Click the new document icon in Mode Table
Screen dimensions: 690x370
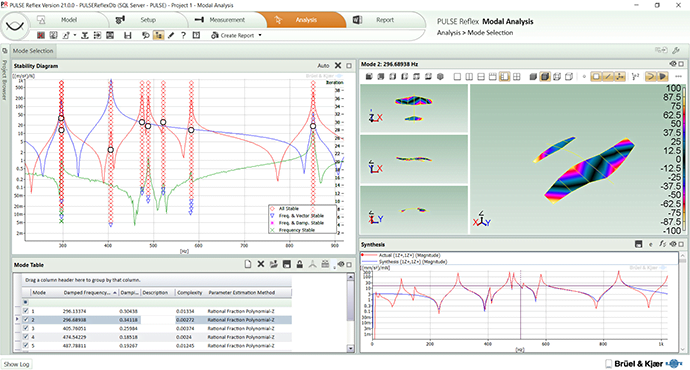pos(248,264)
